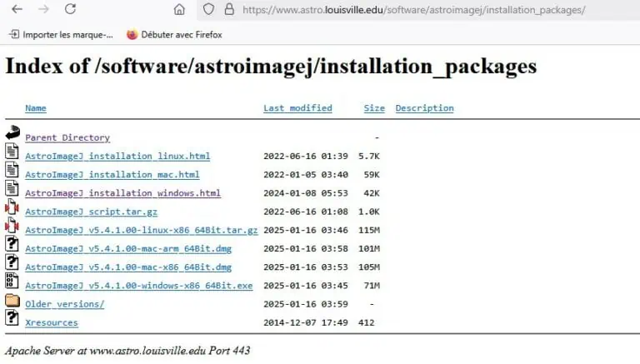Reload the page with the refresh icon

point(70,9)
